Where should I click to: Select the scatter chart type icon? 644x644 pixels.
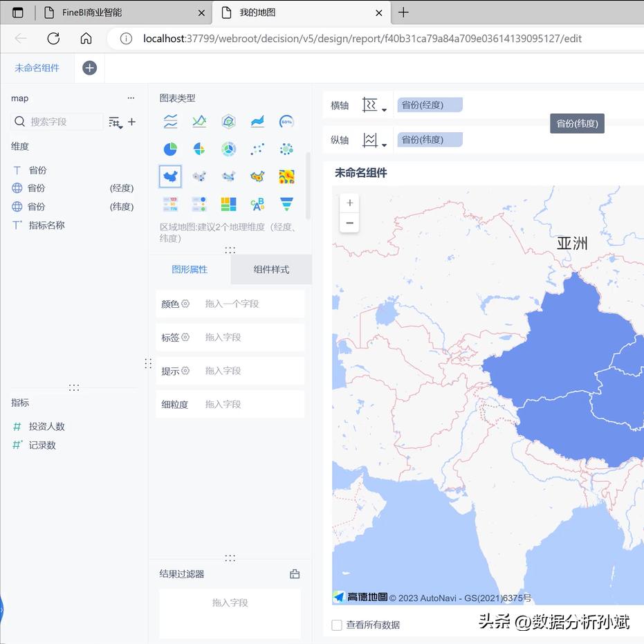coord(257,149)
